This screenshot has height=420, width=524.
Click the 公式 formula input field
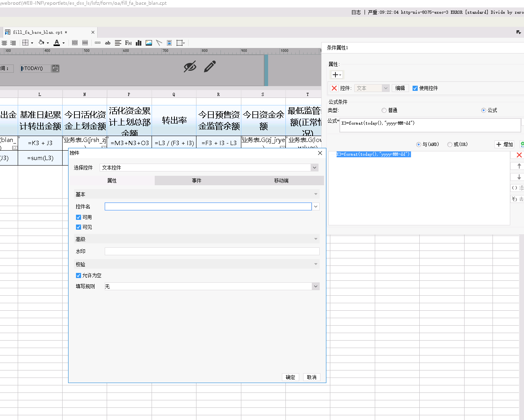[x=430, y=125]
